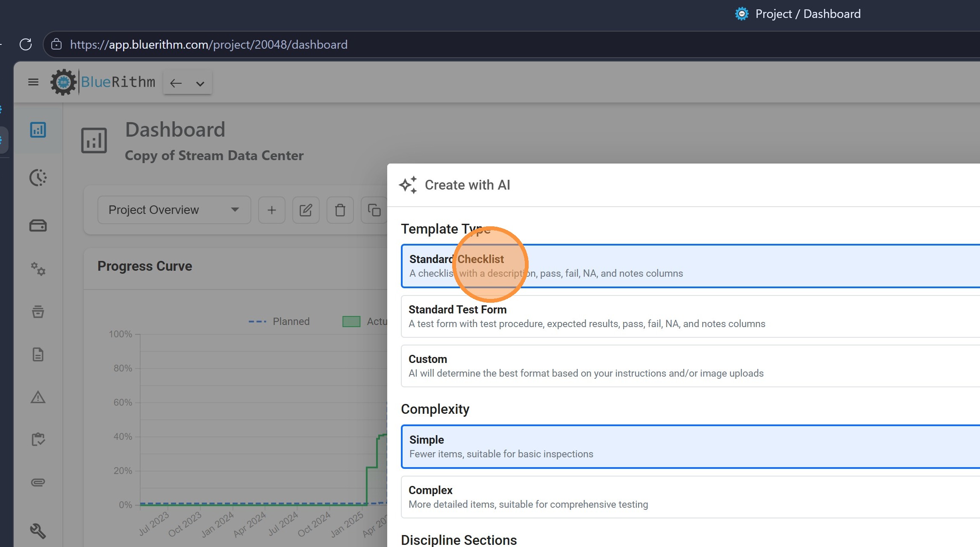Select Standard Checklist template type

tap(690, 266)
